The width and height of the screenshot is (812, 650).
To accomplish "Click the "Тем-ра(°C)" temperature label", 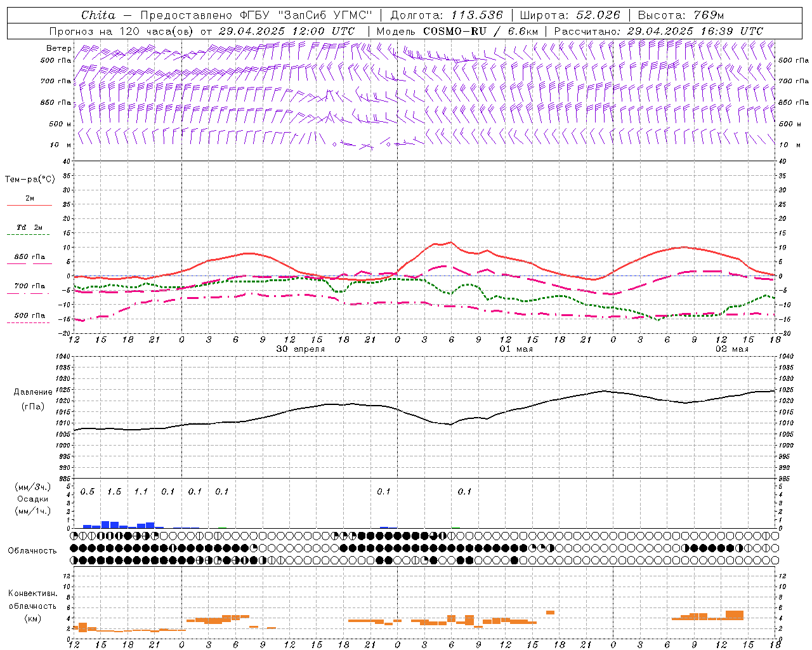I will click(x=30, y=180).
